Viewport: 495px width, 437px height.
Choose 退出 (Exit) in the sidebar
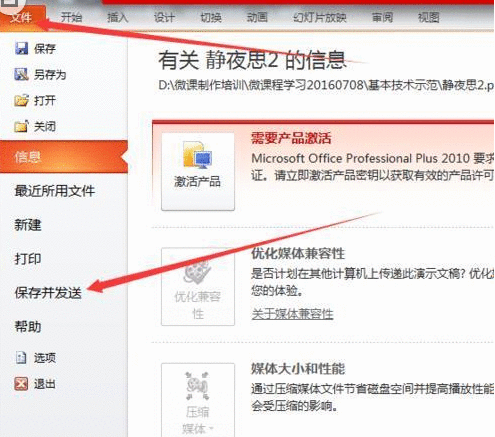[x=45, y=384]
